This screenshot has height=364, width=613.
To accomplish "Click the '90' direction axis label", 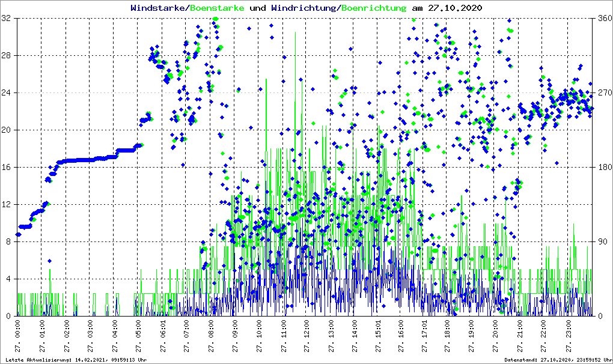I will click(x=601, y=241).
